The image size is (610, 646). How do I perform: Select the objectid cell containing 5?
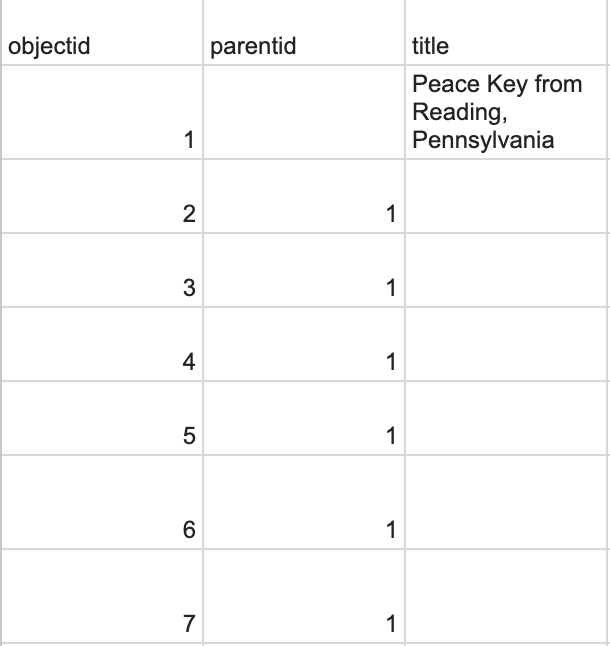[x=100, y=418]
